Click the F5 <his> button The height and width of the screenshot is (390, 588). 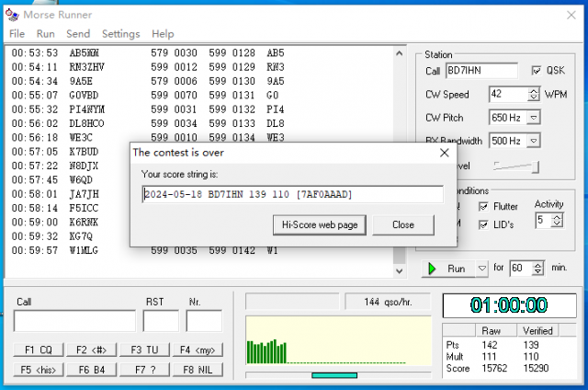(39, 370)
